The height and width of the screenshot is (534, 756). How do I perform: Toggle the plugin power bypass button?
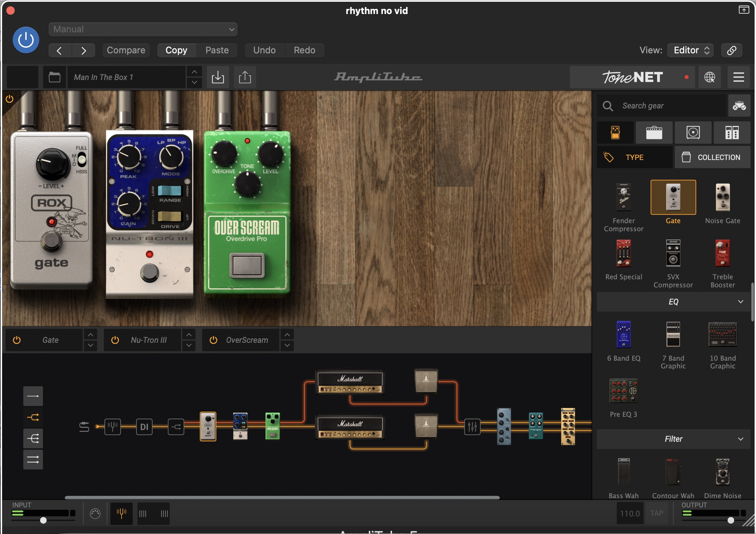(x=26, y=40)
